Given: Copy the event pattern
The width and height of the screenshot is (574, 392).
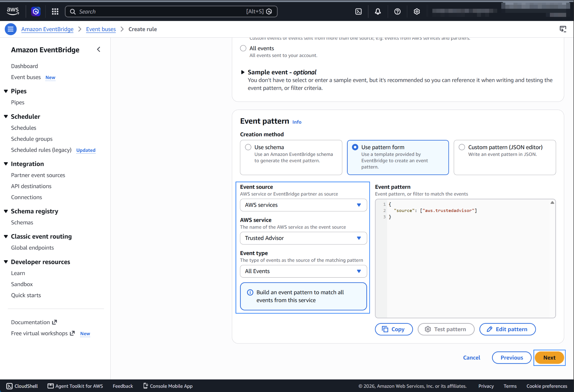Looking at the screenshot, I should tap(394, 329).
